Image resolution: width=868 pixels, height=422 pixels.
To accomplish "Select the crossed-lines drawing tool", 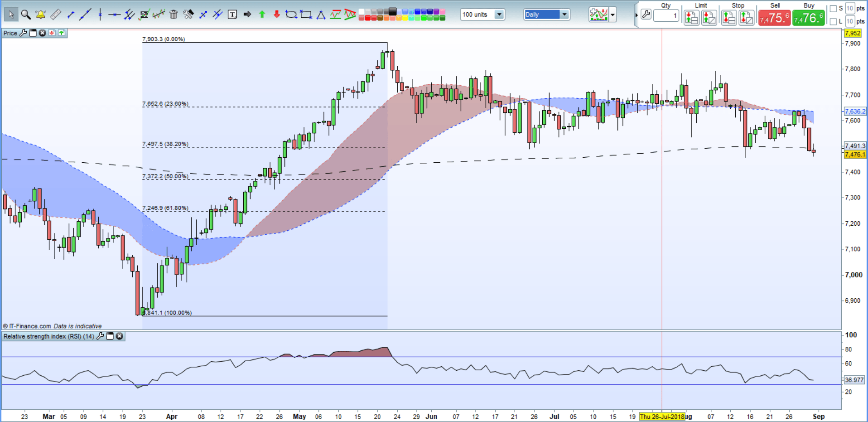I will pyautogui.click(x=217, y=15).
